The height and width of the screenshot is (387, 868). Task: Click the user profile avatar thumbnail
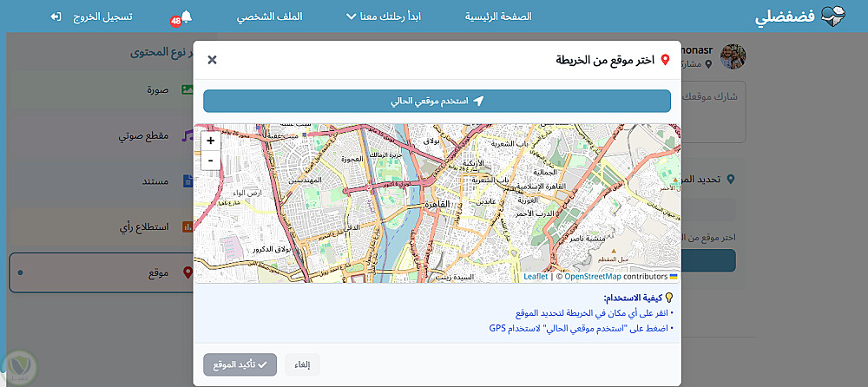pyautogui.click(x=733, y=56)
